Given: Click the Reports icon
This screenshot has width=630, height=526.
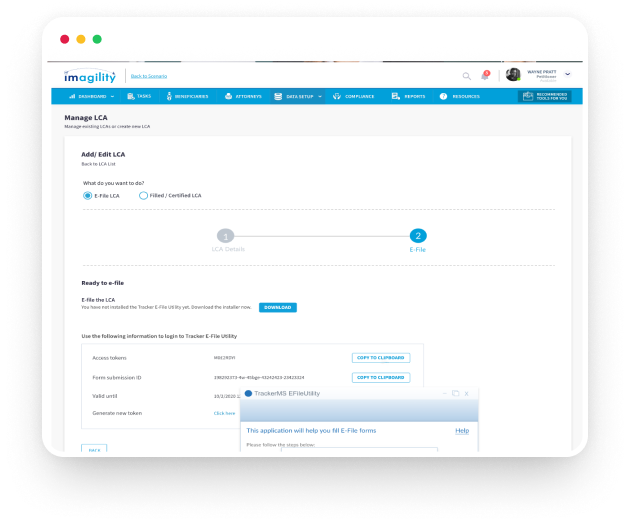Looking at the screenshot, I should pos(396,96).
